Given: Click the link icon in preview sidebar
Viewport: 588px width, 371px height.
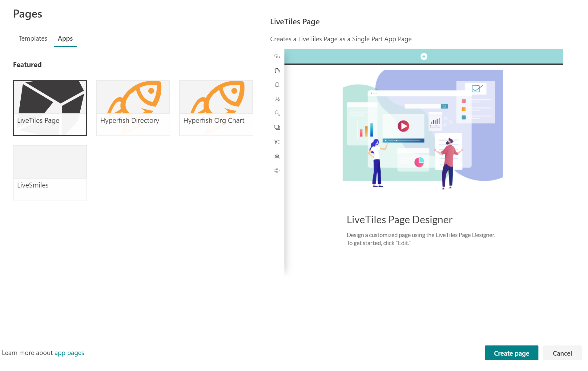Looking at the screenshot, I should (x=277, y=56).
